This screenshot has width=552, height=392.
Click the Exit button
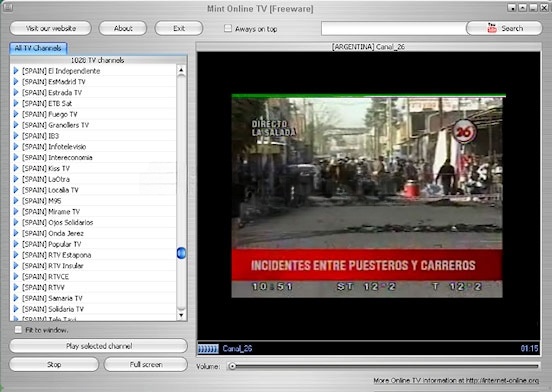(x=179, y=28)
